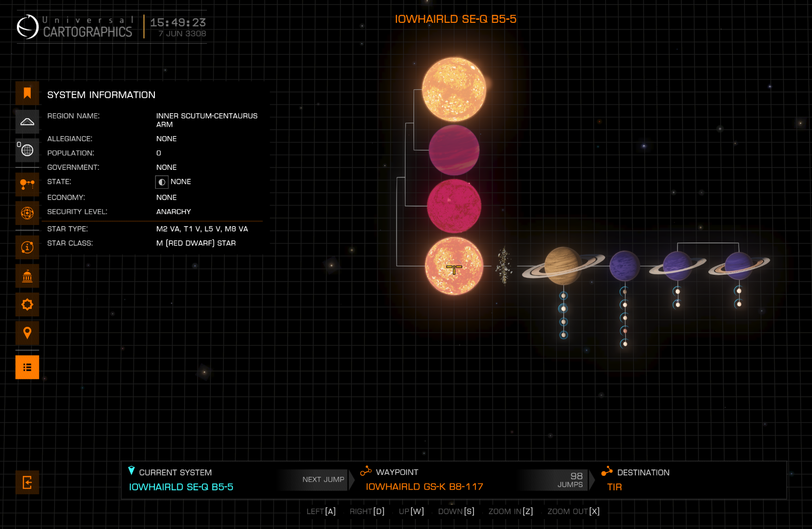Click waypoint IOWHAIRLD GS-K B8-117

pos(424,487)
